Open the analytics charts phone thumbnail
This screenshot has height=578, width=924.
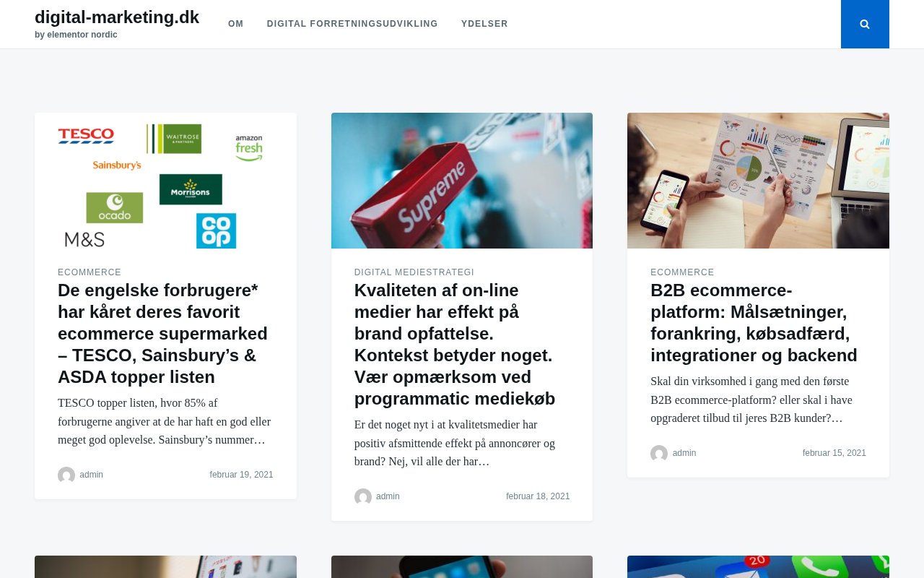point(758,181)
